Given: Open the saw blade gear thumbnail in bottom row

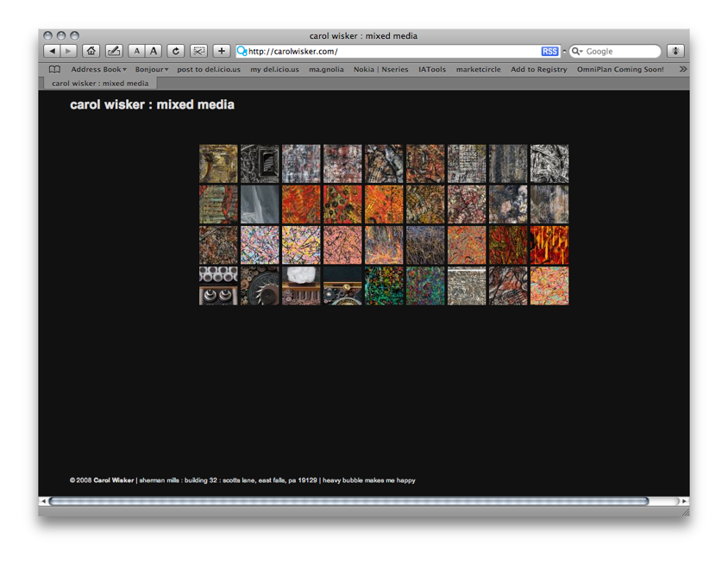Looking at the screenshot, I should [260, 286].
